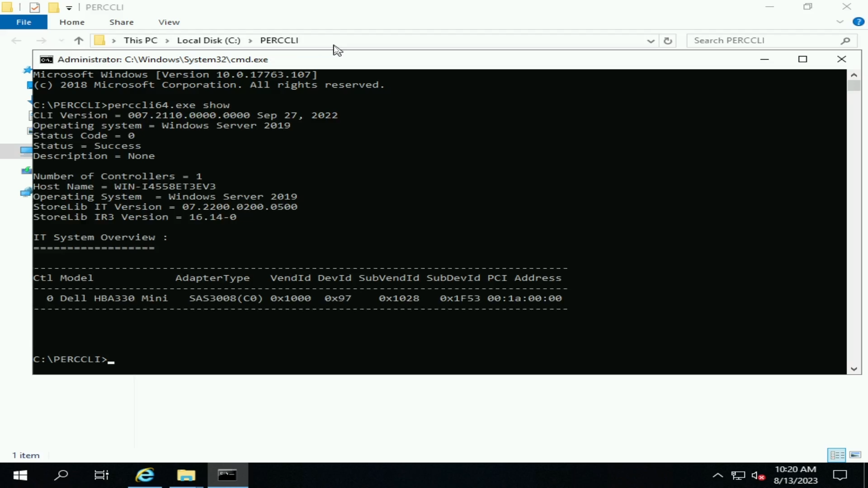
Task: Click the network status tray icon
Action: (x=737, y=475)
